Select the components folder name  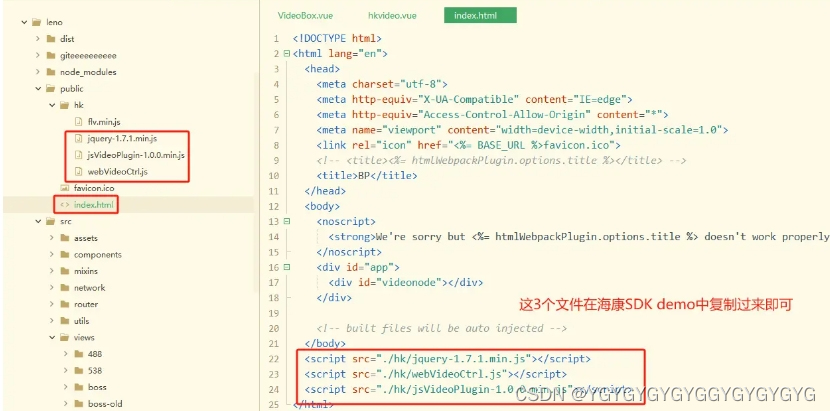click(97, 254)
